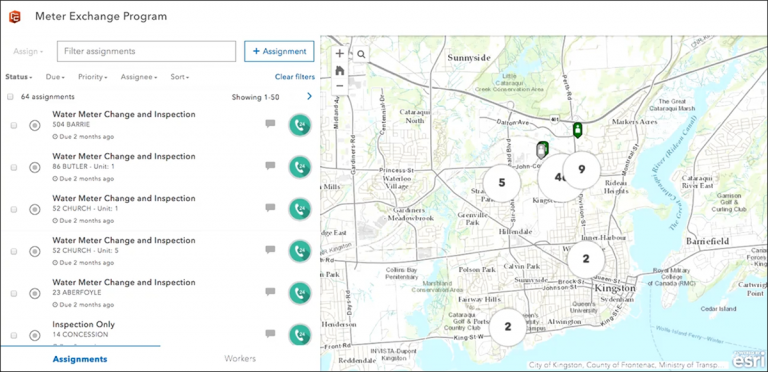Viewport: 768px width, 372px height.
Task: Open the Assignee filter dropdown
Action: coord(139,77)
